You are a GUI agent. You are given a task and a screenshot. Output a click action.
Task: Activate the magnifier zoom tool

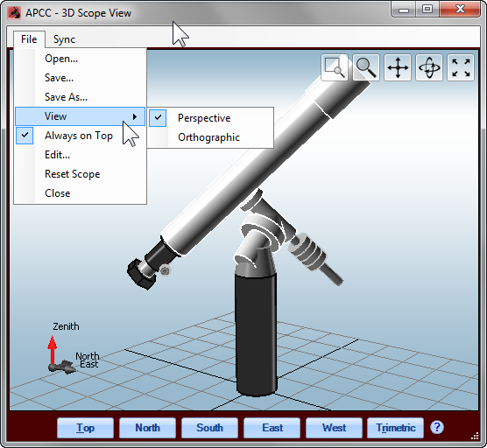coord(366,67)
